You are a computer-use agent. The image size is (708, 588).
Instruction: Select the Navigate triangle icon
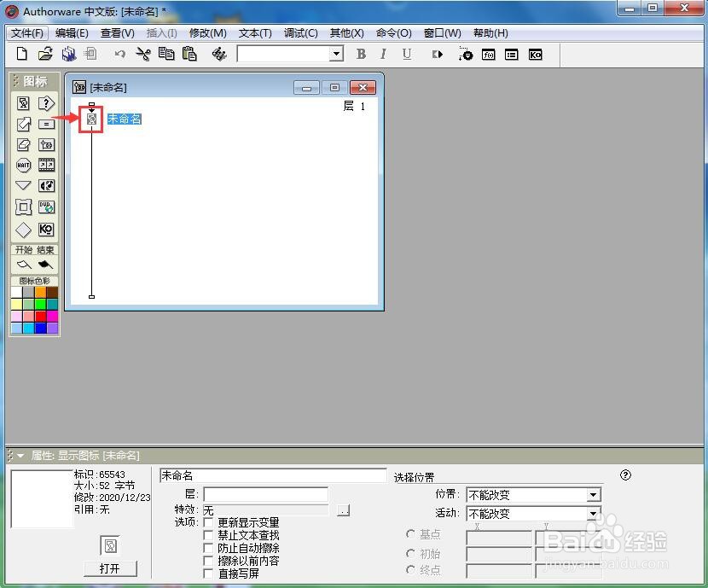click(24, 185)
